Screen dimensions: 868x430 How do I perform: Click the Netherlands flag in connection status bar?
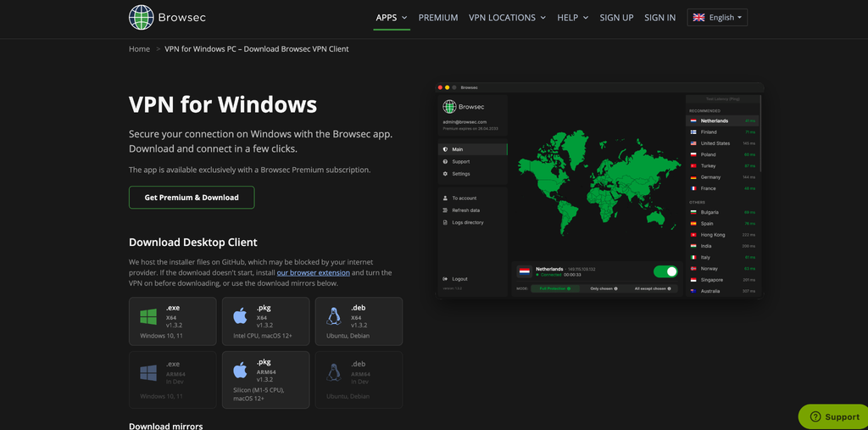(525, 271)
